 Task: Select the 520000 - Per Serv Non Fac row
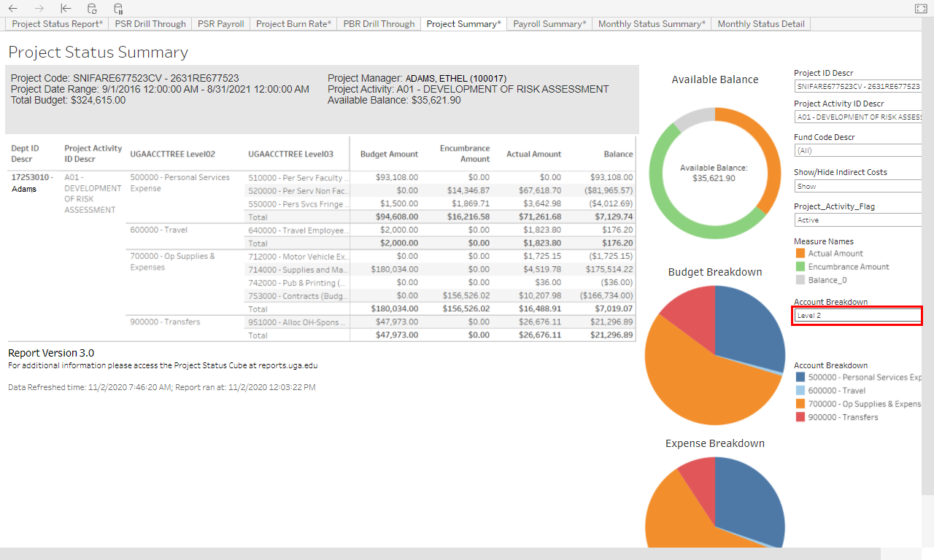point(298,190)
